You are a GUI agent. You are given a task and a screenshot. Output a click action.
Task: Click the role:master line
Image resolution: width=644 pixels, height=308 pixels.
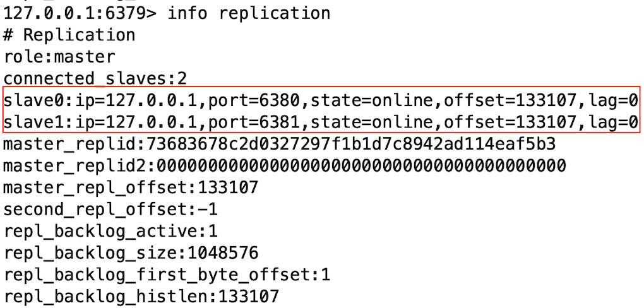point(59,57)
